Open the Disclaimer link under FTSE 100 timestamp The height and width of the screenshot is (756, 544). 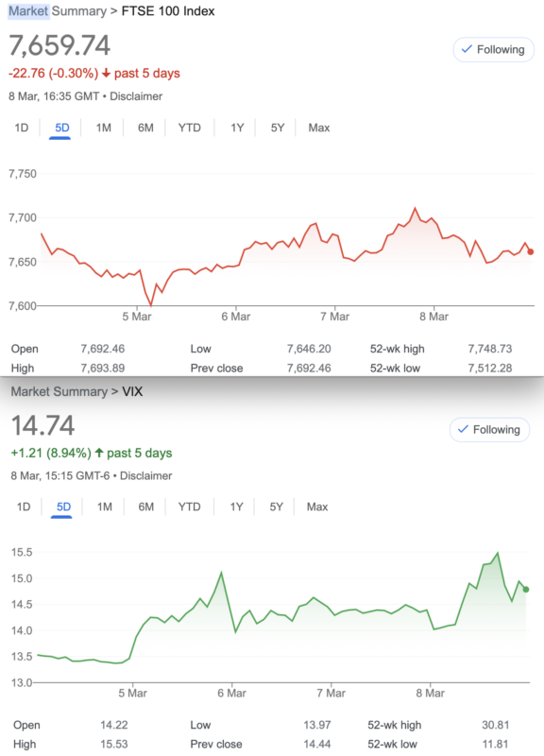pyautogui.click(x=136, y=96)
